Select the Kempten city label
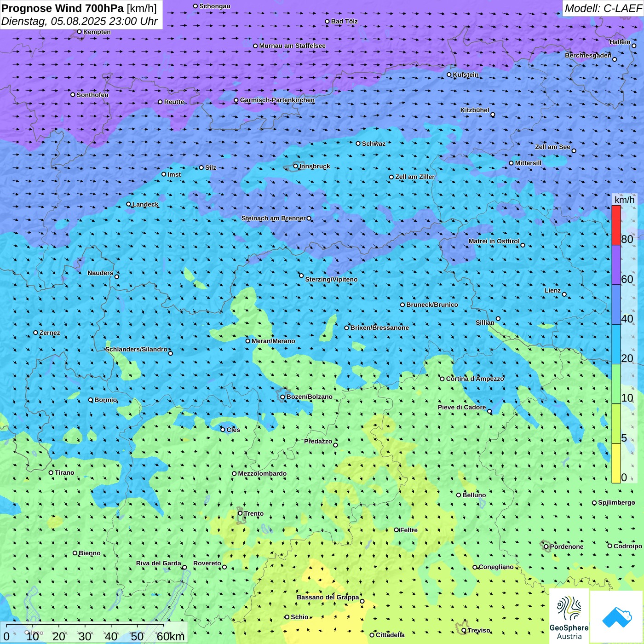This screenshot has width=644, height=644. pyautogui.click(x=97, y=32)
